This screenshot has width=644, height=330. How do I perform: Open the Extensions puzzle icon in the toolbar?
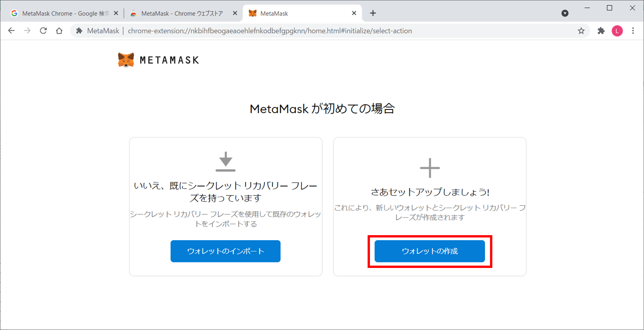click(x=601, y=31)
